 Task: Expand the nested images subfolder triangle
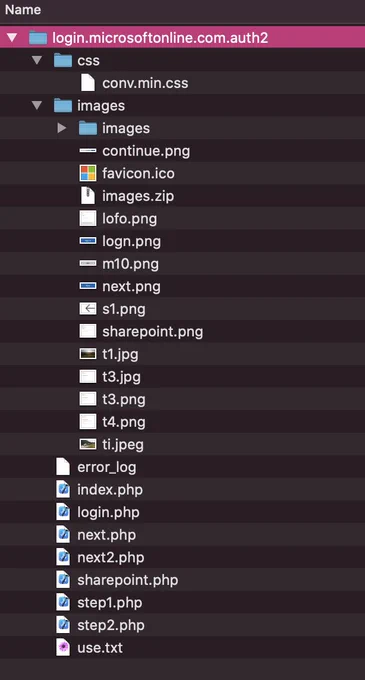click(62, 128)
